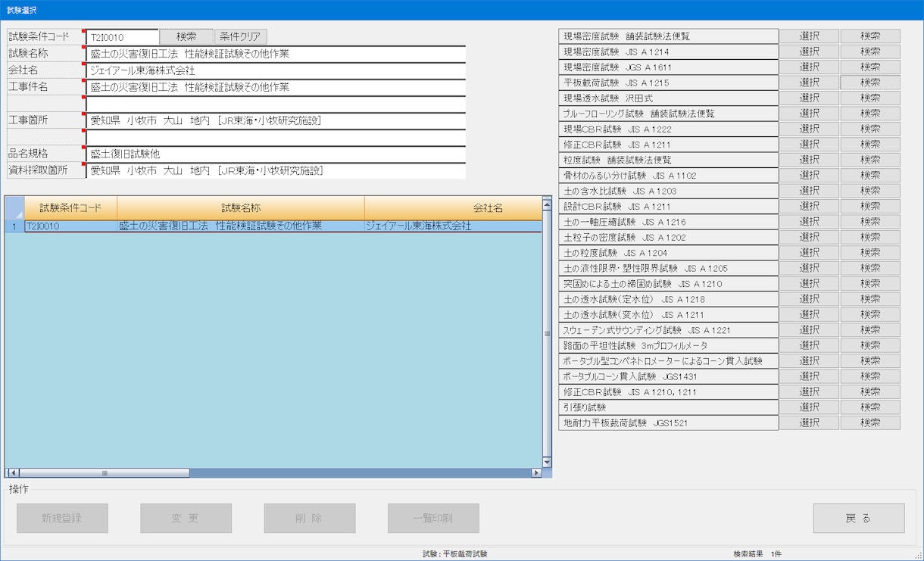Click the 会社名 column header in the grid

point(453,207)
